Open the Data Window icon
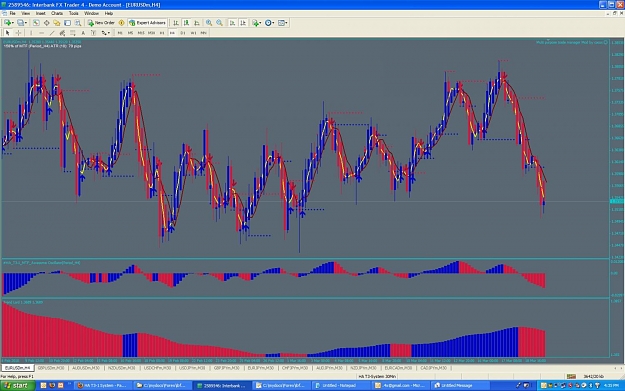The width and height of the screenshot is (625, 391). click(x=47, y=23)
